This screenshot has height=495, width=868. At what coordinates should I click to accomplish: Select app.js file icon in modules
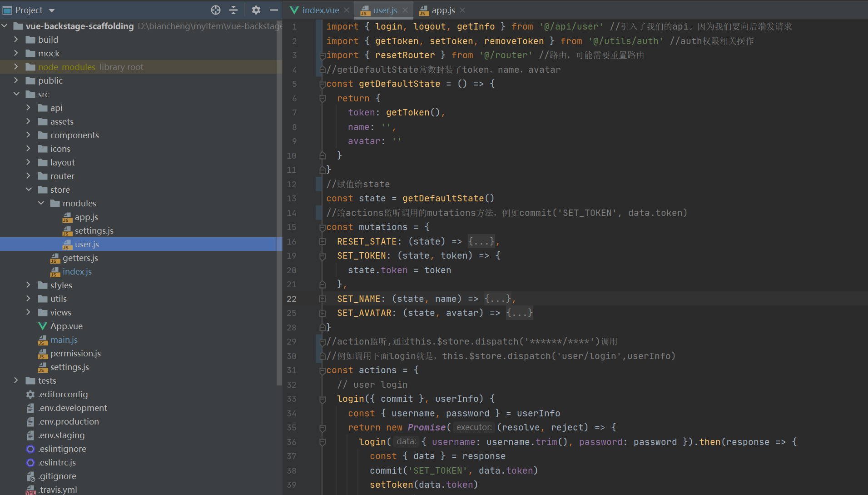coord(67,217)
